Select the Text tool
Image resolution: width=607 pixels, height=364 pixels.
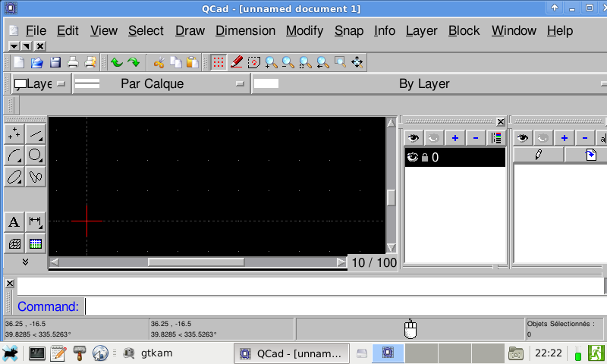pyautogui.click(x=14, y=222)
